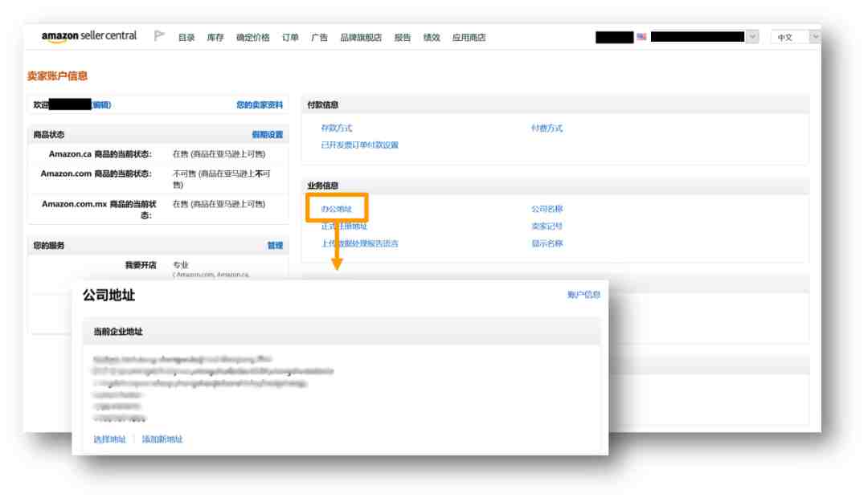
Task: Click the 卖家账户信息 page heading
Action: pyautogui.click(x=58, y=76)
